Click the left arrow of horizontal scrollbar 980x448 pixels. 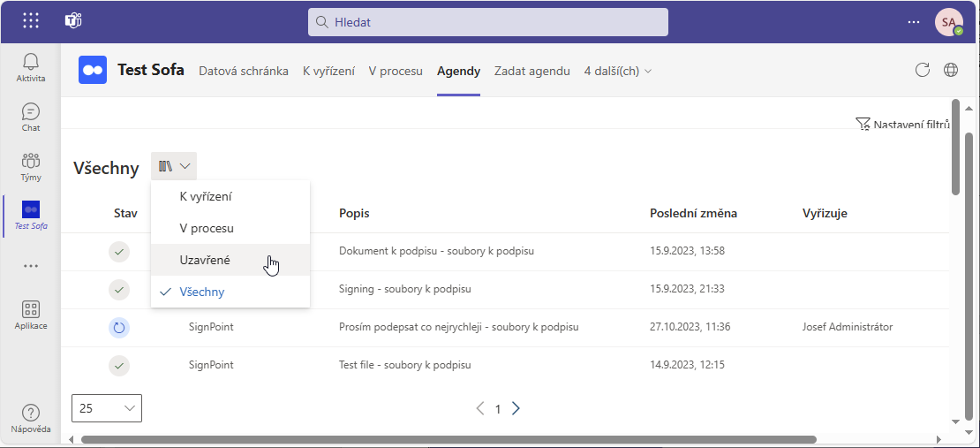coord(71,440)
